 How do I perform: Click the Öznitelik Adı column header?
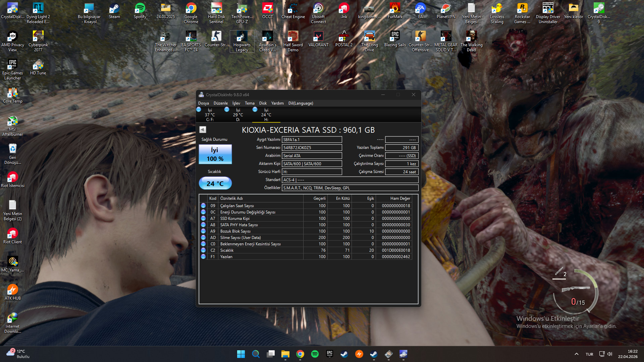(x=261, y=198)
